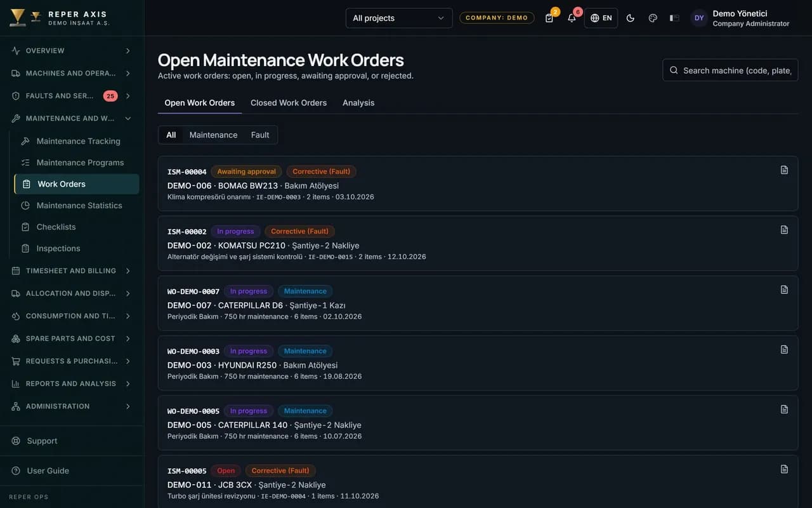Open the DY user avatar menu
The image size is (812, 508).
pyautogui.click(x=699, y=18)
